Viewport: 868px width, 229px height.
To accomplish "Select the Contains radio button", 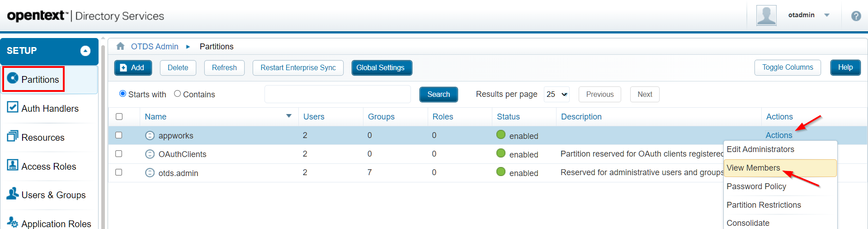I will [178, 94].
